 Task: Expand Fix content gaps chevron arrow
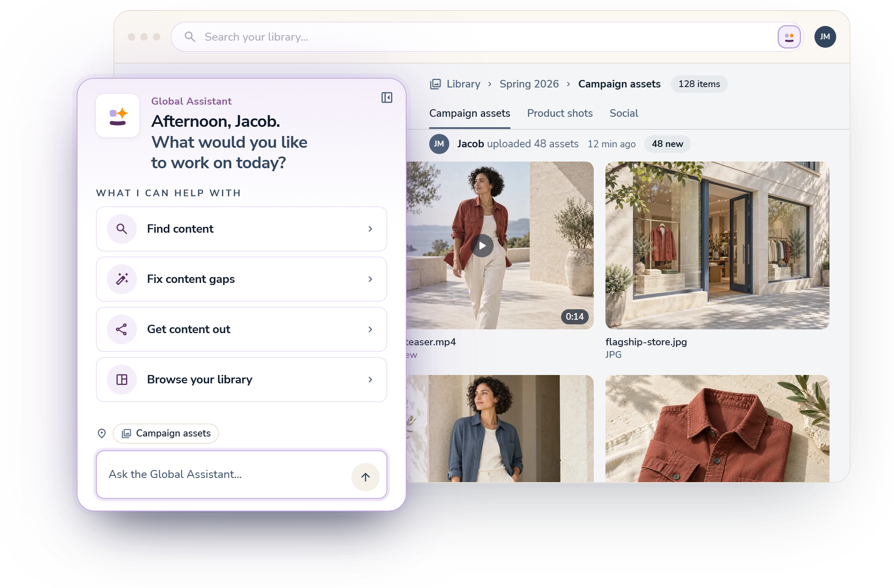(x=370, y=279)
